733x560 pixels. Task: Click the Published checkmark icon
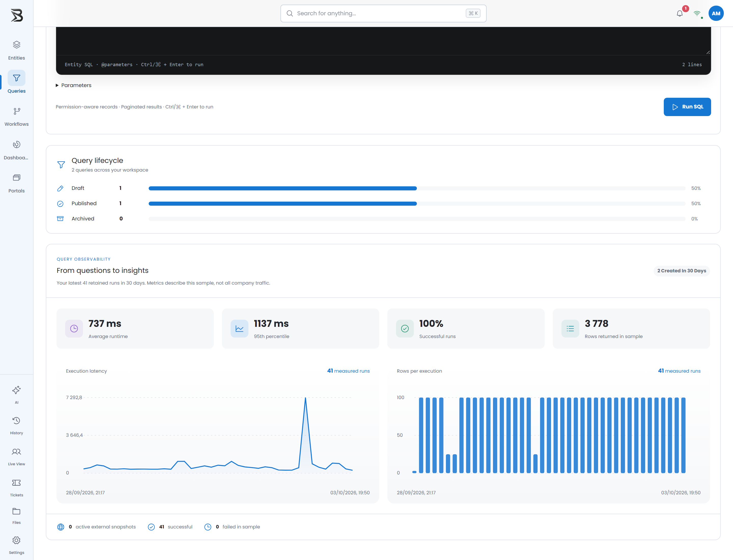click(60, 204)
